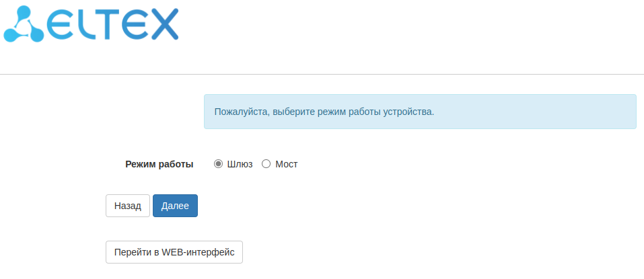The height and width of the screenshot is (279, 644).
Task: Continue to next step with Далее
Action: 175,206
